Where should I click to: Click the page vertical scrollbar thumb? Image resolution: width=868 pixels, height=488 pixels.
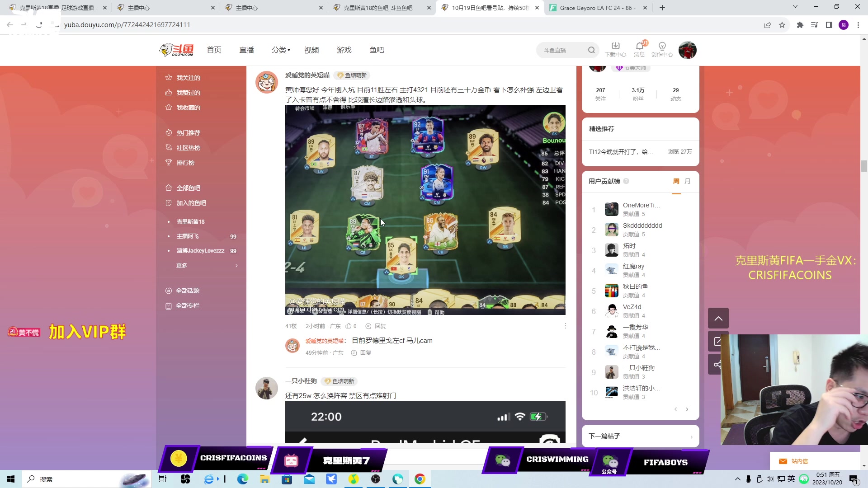click(x=864, y=166)
